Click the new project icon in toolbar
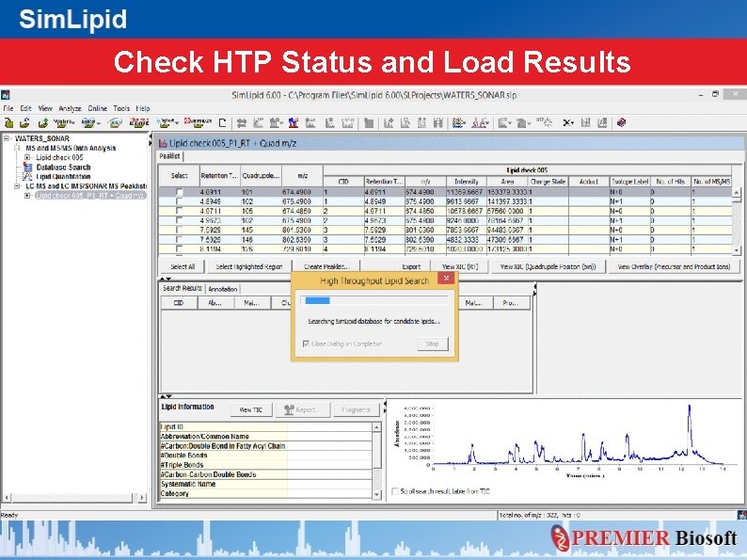747x560 pixels. point(8,123)
